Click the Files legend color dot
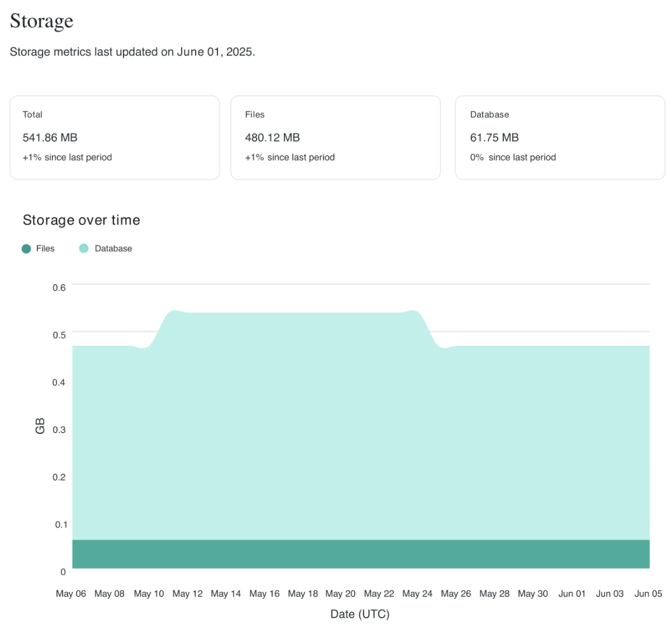 (26, 249)
